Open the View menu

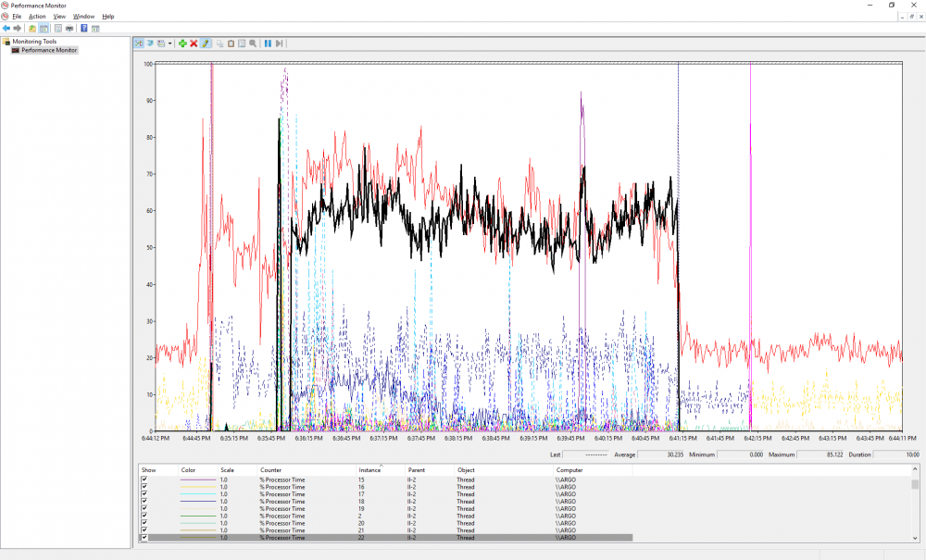(x=59, y=17)
